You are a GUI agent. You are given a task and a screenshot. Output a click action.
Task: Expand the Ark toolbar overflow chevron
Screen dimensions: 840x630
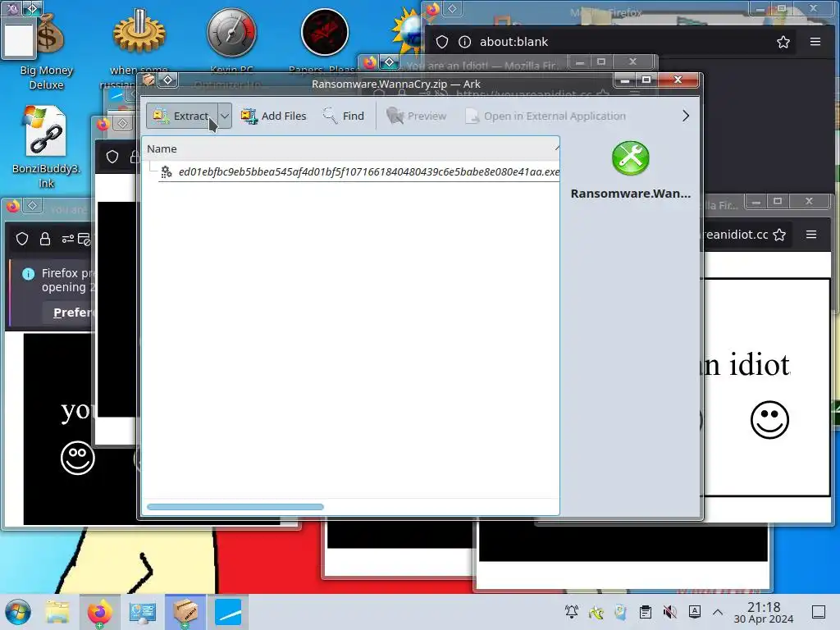coord(686,116)
